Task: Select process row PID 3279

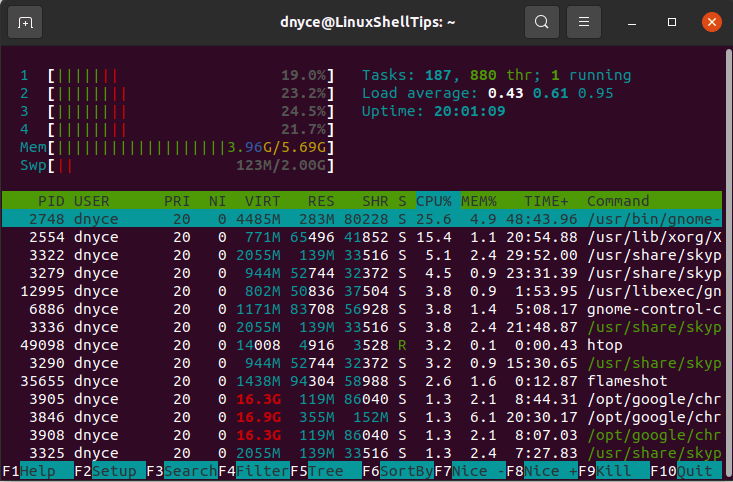Action: (362, 273)
